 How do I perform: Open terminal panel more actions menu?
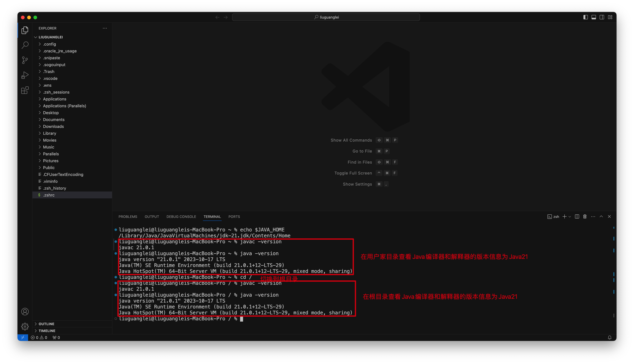click(593, 216)
